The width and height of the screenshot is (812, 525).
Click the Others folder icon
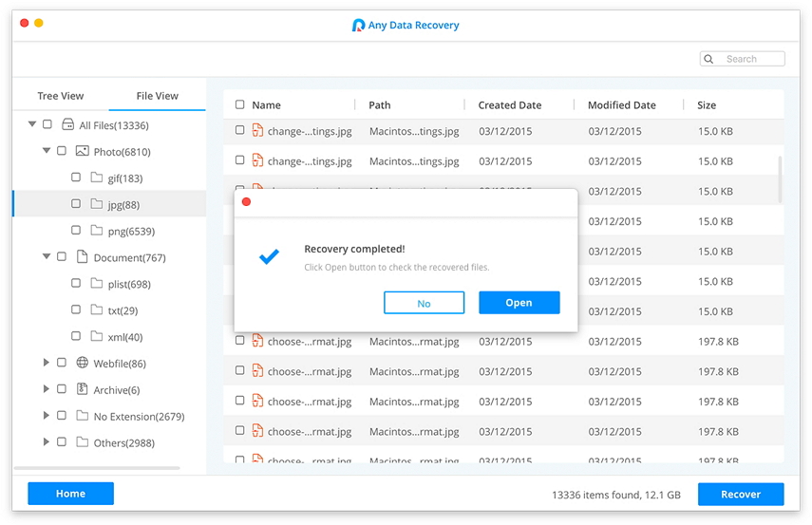point(82,442)
